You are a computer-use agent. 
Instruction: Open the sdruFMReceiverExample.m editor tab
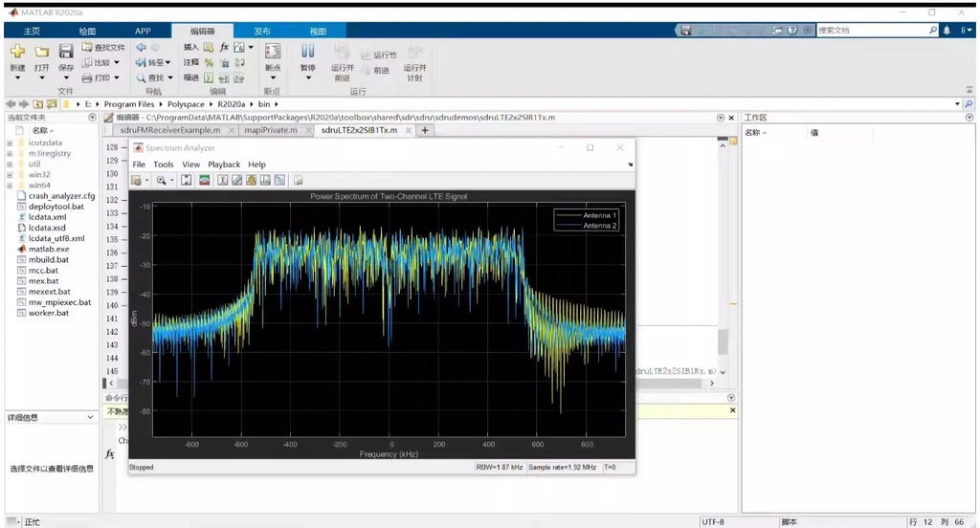[170, 131]
